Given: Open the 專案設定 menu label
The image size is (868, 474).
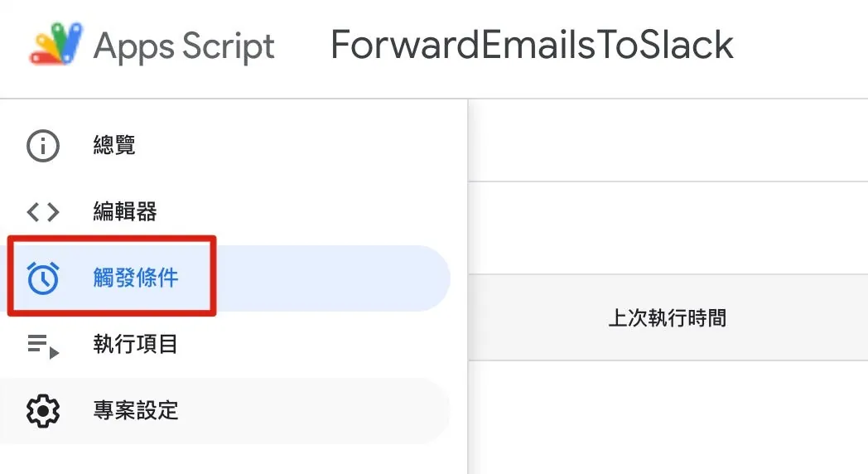Looking at the screenshot, I should [136, 410].
